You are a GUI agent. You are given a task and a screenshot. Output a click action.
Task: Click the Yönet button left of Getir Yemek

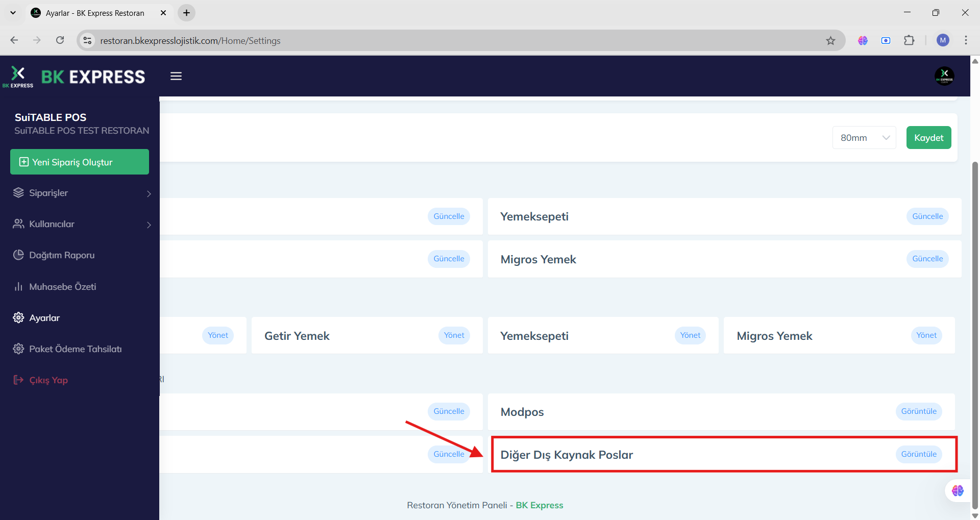[x=218, y=335]
